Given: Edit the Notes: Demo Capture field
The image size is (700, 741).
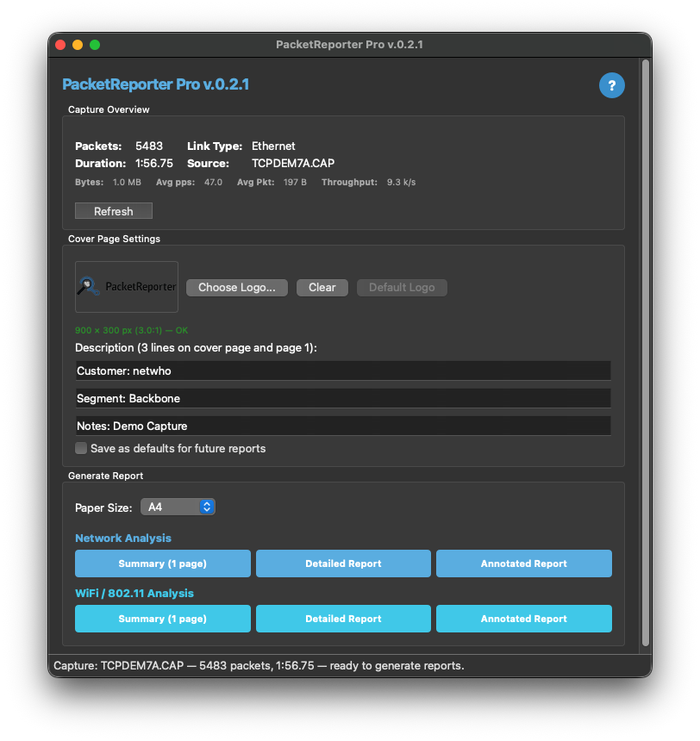Looking at the screenshot, I should click(x=343, y=426).
